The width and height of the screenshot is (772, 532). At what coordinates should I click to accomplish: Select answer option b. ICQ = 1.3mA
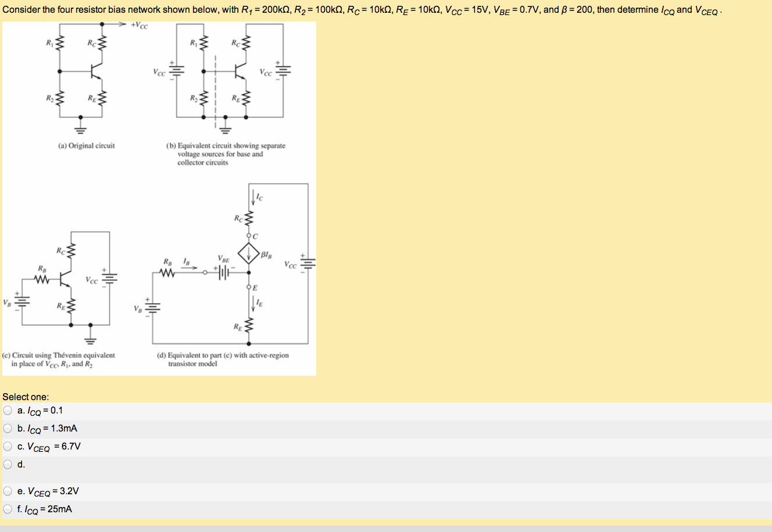pos(8,428)
